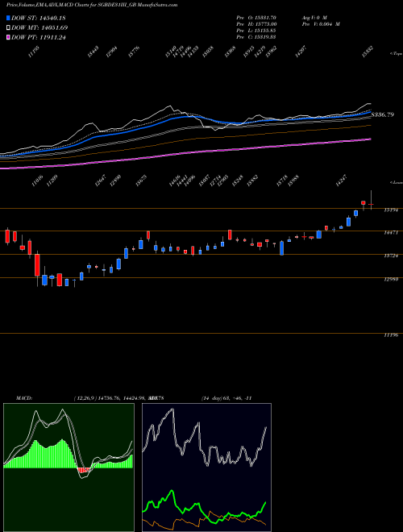The height and width of the screenshot is (532, 403).
Task: Click the '(12,26,9) 14736.76, 14424.98' MACD values
Action: [110, 398]
